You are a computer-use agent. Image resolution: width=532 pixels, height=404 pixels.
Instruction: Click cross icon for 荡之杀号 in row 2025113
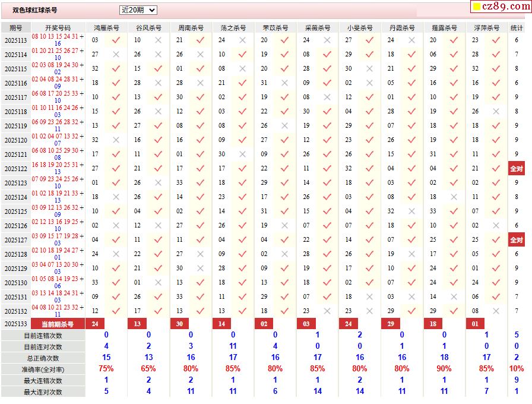[x=242, y=40]
